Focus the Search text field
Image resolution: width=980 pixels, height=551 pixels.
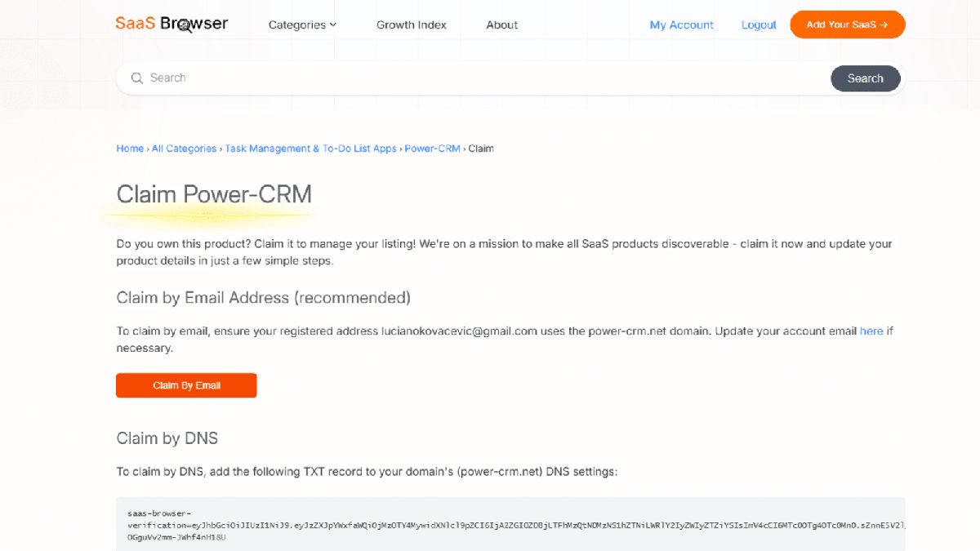pos(482,78)
